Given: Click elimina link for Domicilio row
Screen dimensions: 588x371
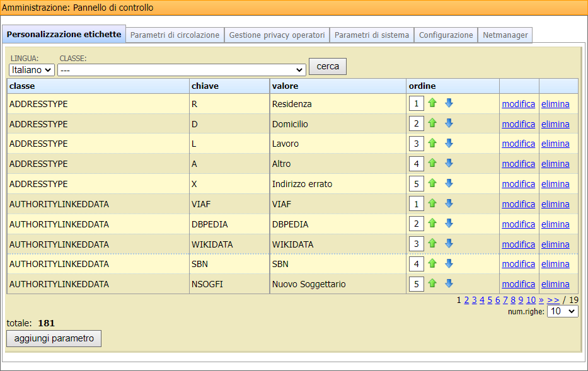Looking at the screenshot, I should click(x=555, y=124).
